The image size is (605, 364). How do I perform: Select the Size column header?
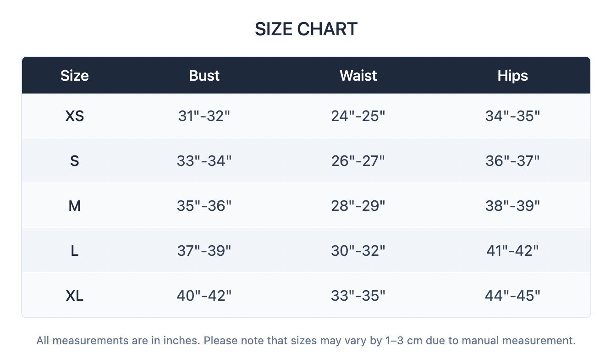tap(75, 76)
